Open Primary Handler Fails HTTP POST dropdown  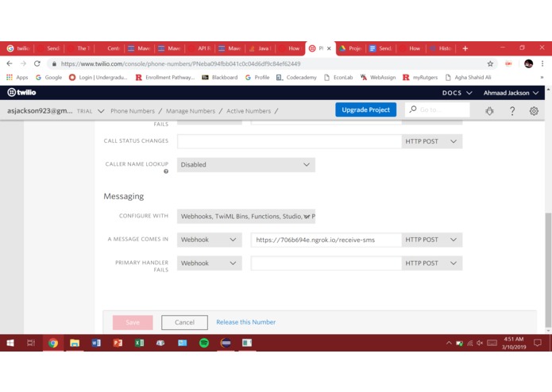point(431,263)
